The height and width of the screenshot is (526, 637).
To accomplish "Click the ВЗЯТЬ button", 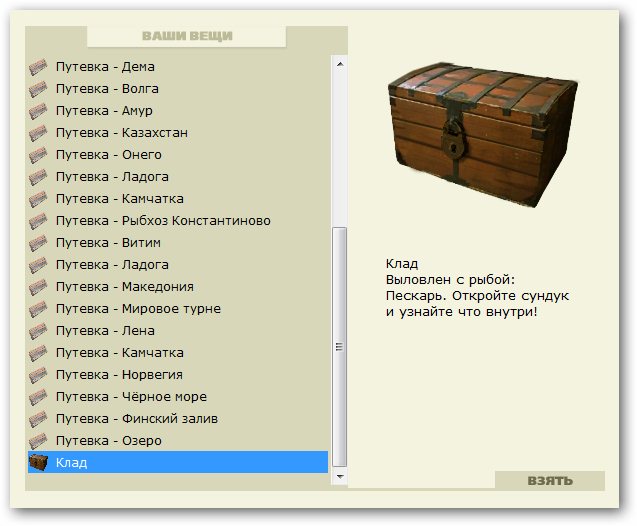I will [x=550, y=481].
